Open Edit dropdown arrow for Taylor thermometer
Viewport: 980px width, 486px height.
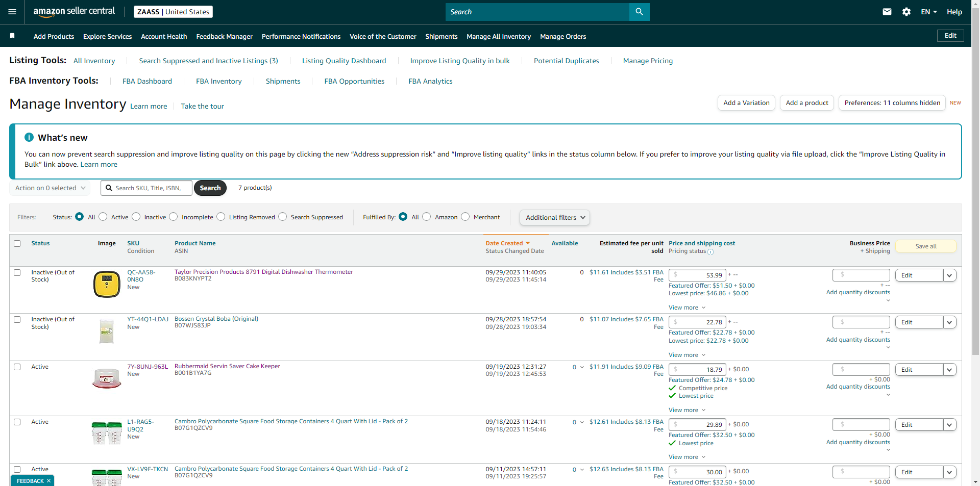[949, 275]
